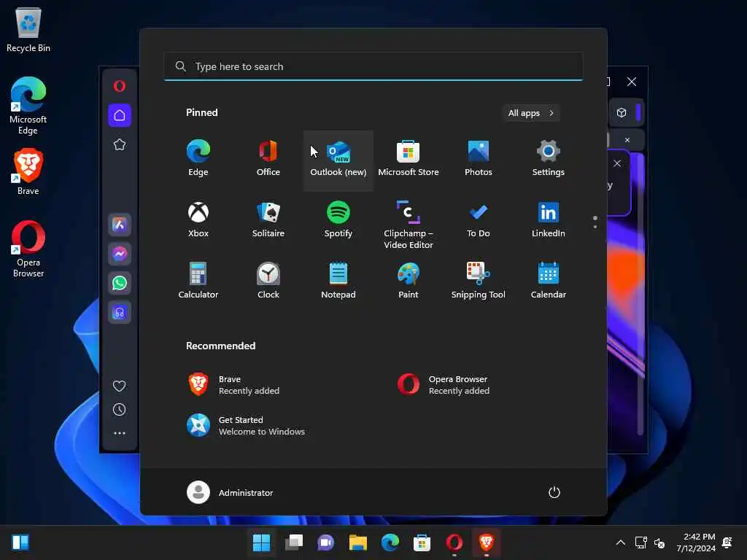Launch Paint from the Start menu
Screen dimensions: 747x560
pyautogui.click(x=409, y=281)
